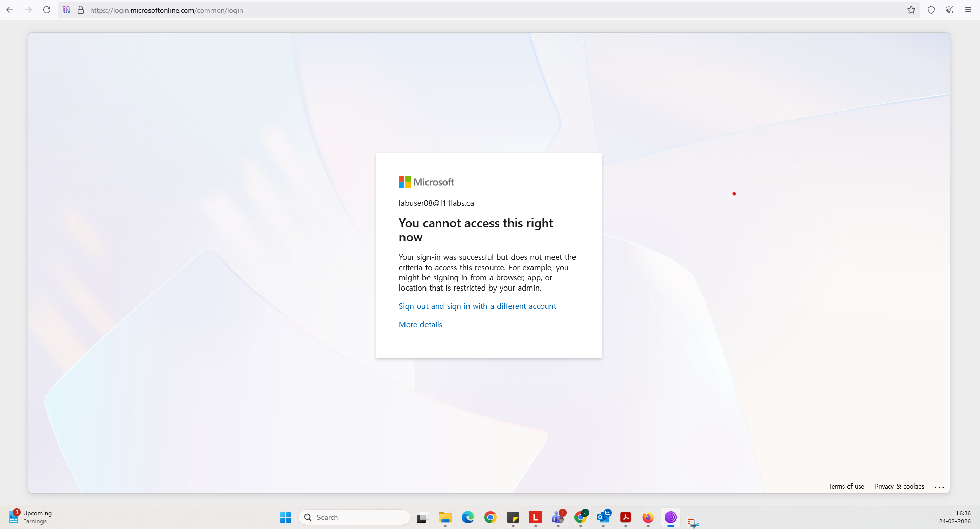Reload the current login page

(47, 10)
